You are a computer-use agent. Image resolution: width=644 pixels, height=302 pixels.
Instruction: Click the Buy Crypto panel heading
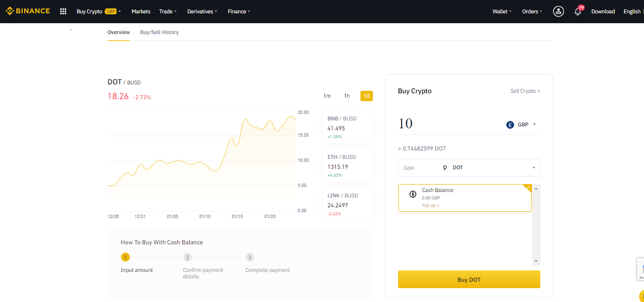(x=415, y=91)
